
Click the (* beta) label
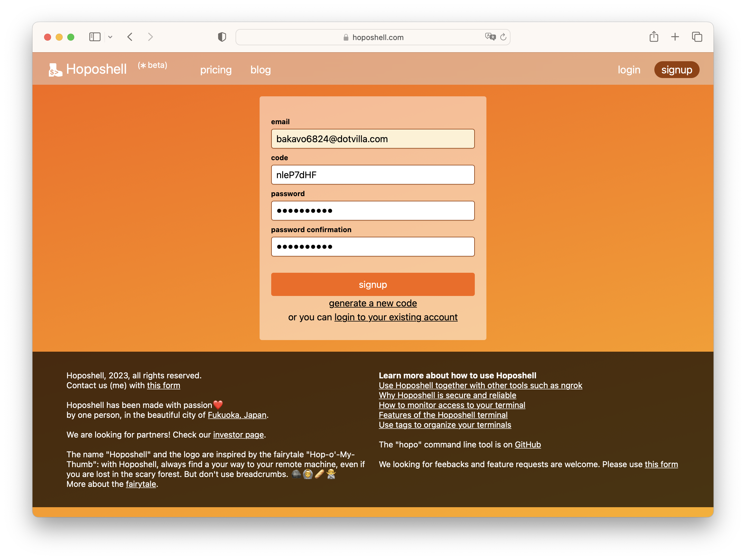(x=153, y=65)
